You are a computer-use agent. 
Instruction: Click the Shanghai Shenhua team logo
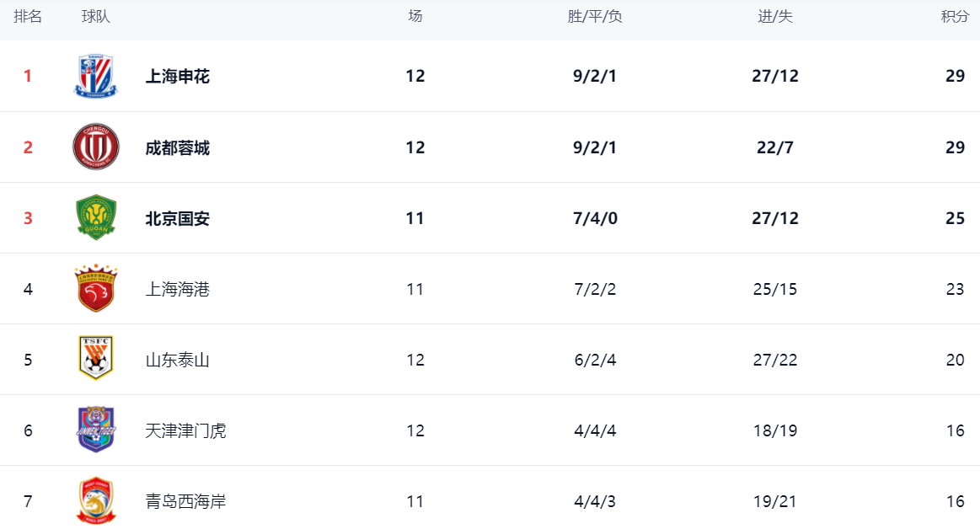(x=95, y=76)
